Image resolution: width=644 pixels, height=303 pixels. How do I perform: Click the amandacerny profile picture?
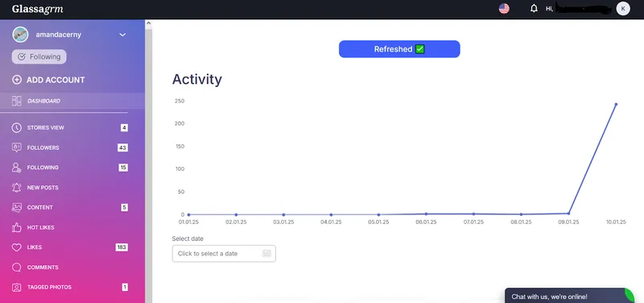coord(20,35)
